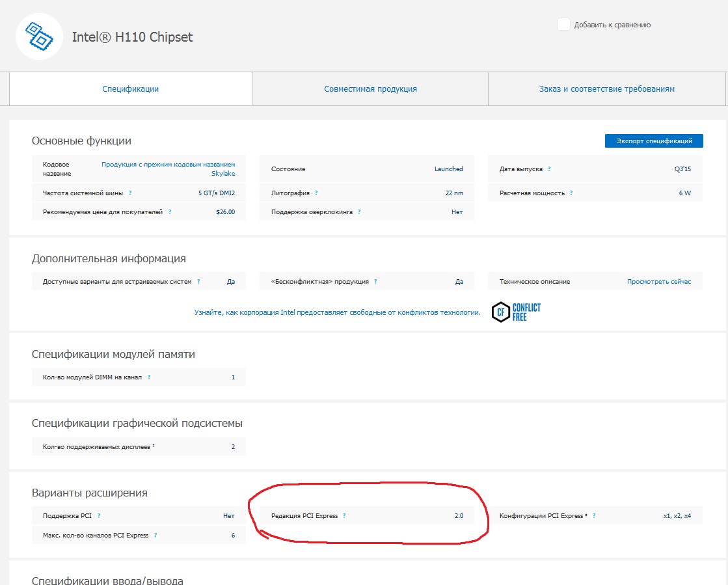Click the 5 GT/s DMI2 value

click(217, 193)
